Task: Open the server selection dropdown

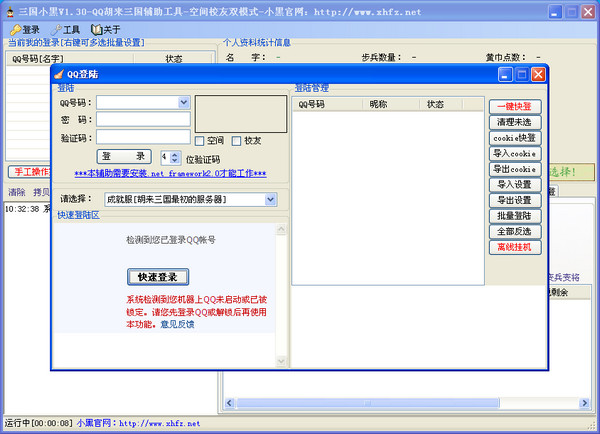Action: pos(270,199)
